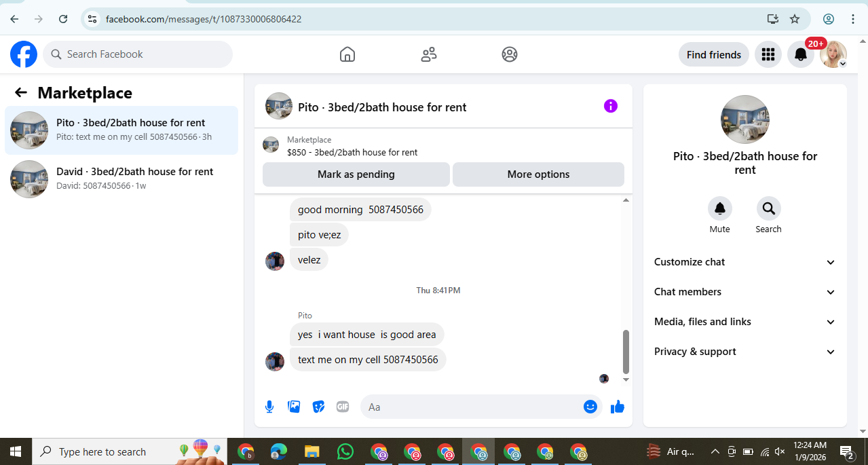Expand Customize chat section
Image resolution: width=868 pixels, height=465 pixels.
[745, 262]
